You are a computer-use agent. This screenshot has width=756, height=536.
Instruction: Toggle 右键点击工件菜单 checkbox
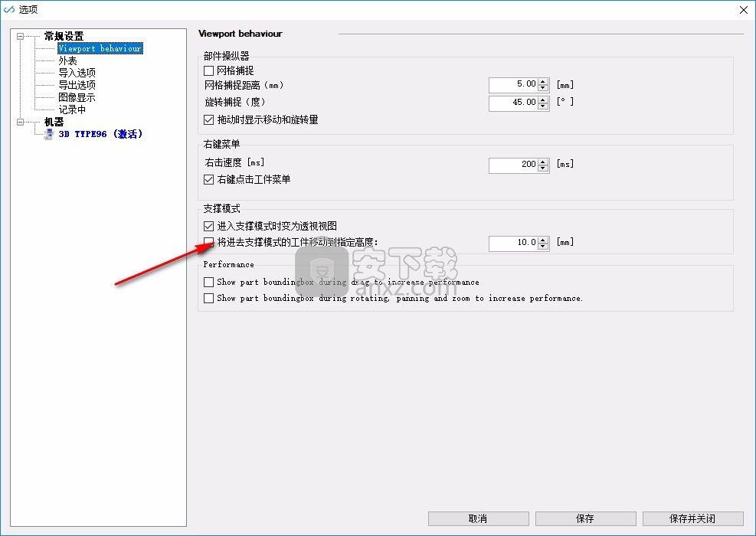(208, 179)
